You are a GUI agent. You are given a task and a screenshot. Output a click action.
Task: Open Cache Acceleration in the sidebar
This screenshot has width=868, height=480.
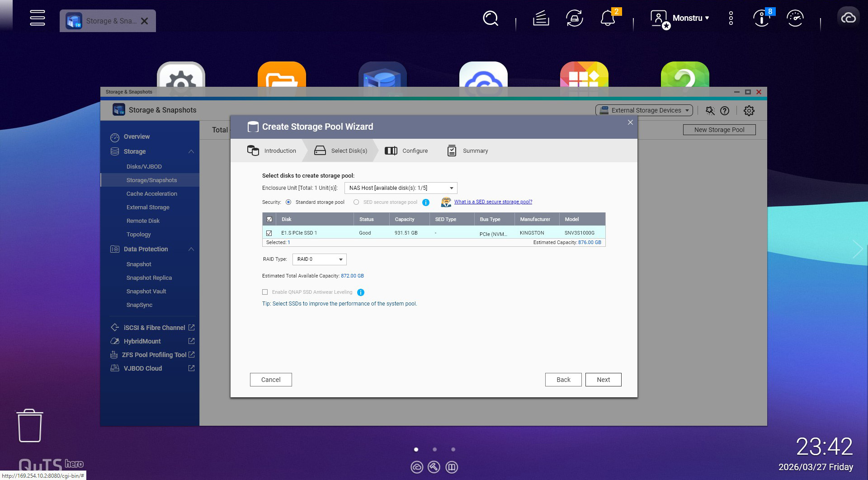point(151,194)
